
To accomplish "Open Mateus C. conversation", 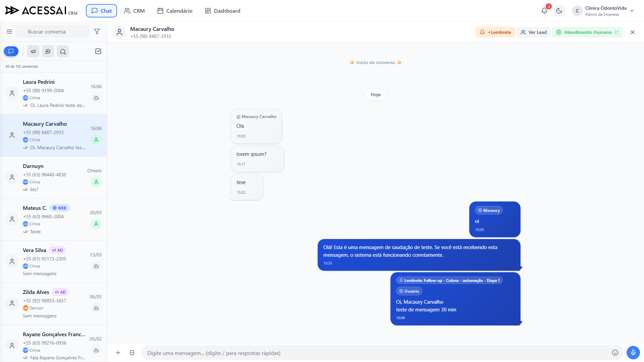I will click(54, 220).
